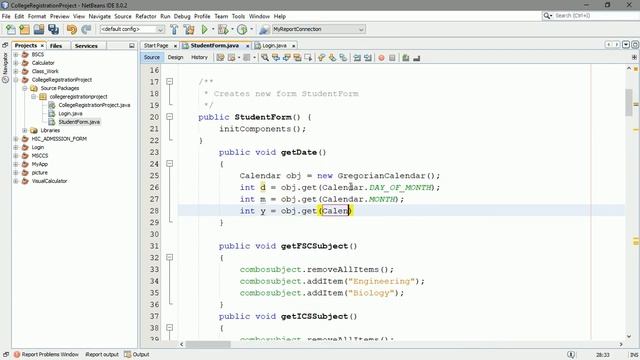Viewport: 640px width, 360px height.
Task: Collapse the code fold at line 24
Action: point(169,164)
